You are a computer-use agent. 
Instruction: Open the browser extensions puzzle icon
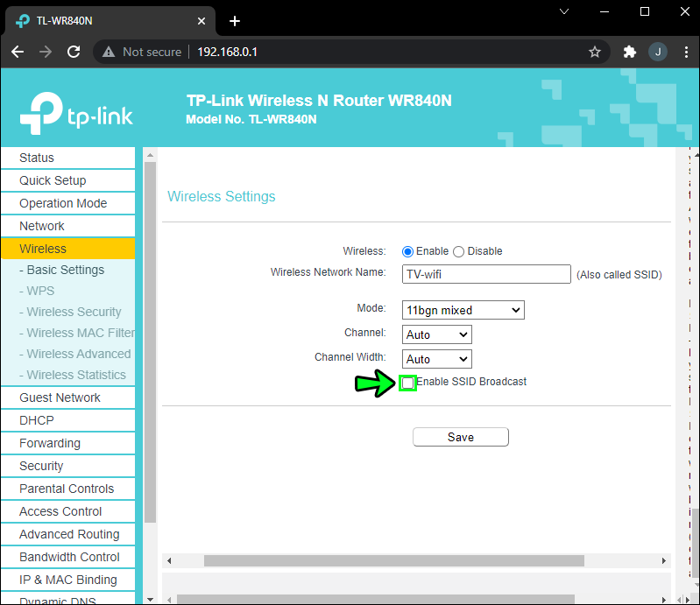tap(629, 52)
